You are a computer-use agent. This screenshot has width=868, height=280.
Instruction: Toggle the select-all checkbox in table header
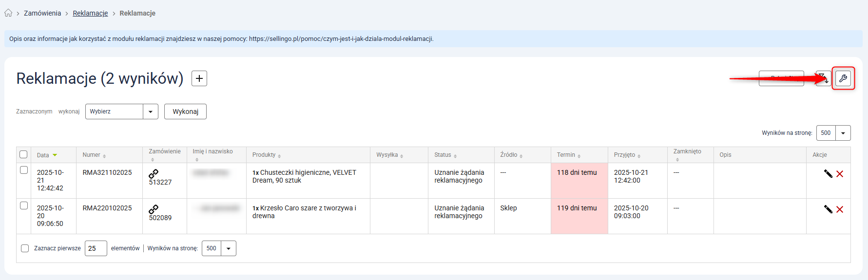tap(23, 154)
